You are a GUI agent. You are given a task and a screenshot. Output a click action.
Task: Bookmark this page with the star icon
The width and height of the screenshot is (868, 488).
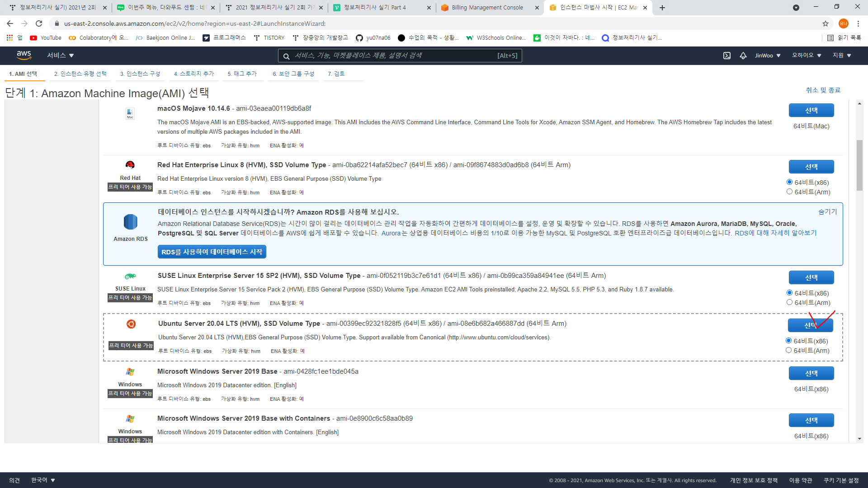point(826,23)
